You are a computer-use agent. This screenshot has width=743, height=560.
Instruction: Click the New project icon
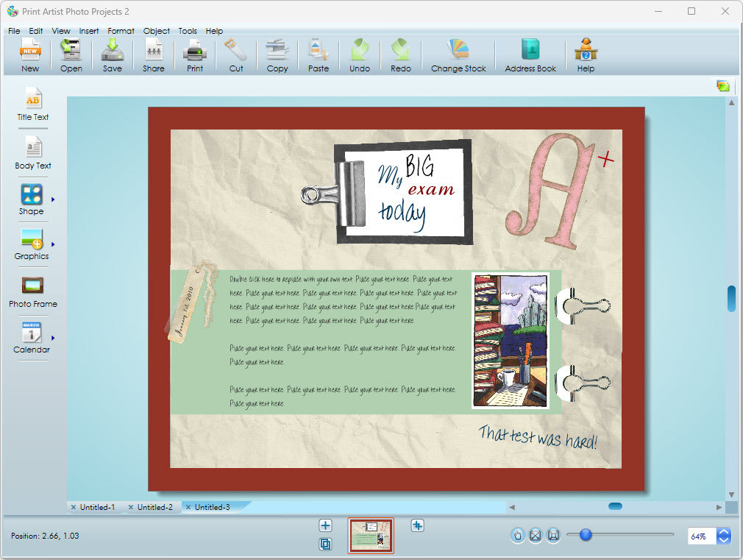tap(30, 55)
